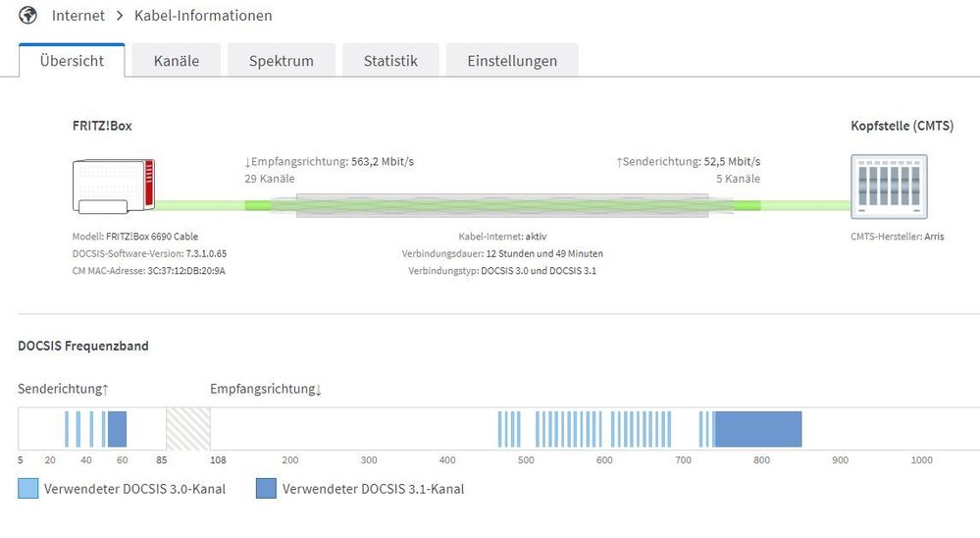The width and height of the screenshot is (980, 538).
Task: Click the FRITZ!Box heading
Action: tap(102, 126)
